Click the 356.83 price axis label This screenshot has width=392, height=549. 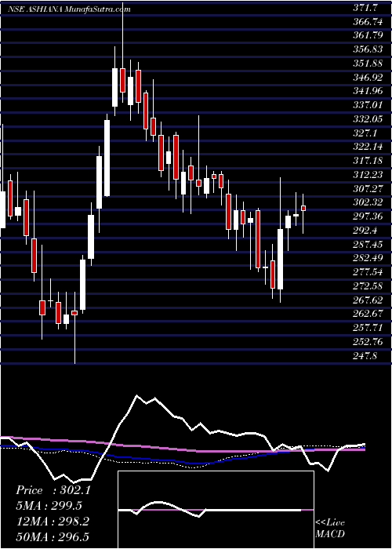pos(368,49)
